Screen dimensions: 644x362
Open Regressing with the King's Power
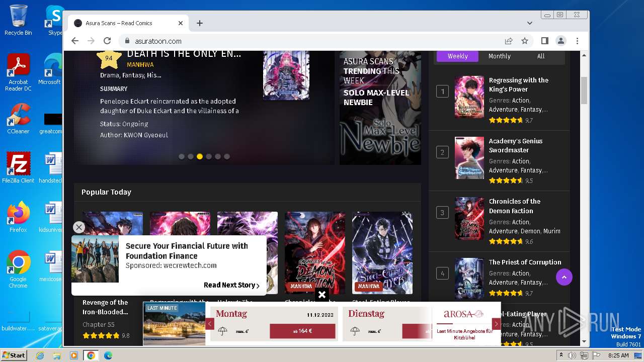(519, 84)
